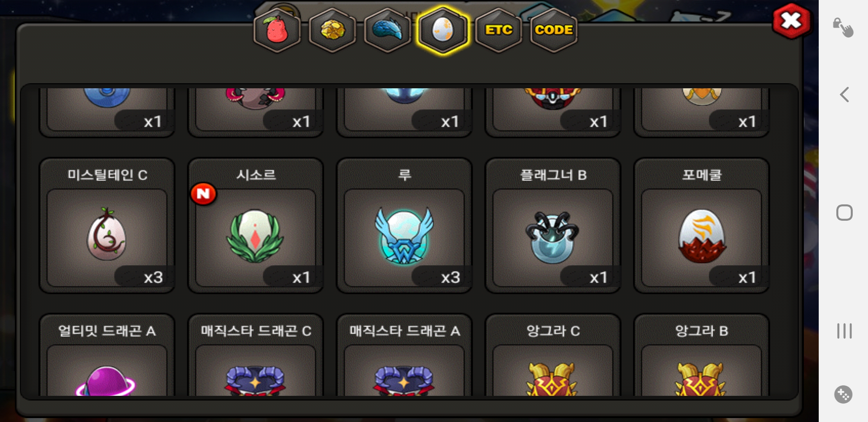Open the game controller tools icon

pos(843,395)
